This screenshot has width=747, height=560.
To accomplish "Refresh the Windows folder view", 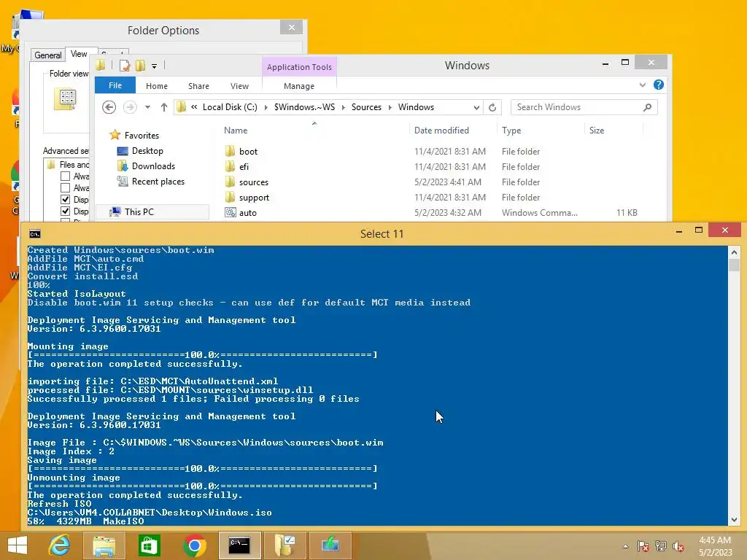I will click(492, 107).
